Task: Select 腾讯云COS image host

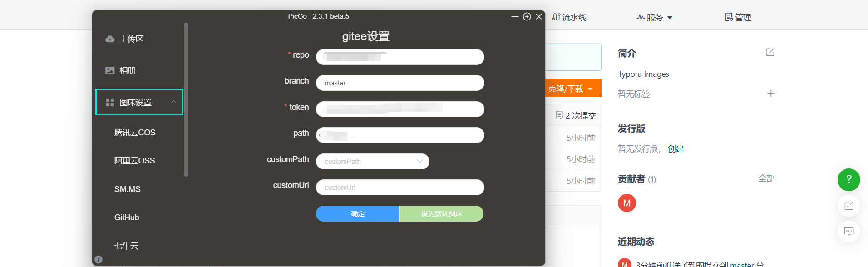Action: (x=135, y=133)
